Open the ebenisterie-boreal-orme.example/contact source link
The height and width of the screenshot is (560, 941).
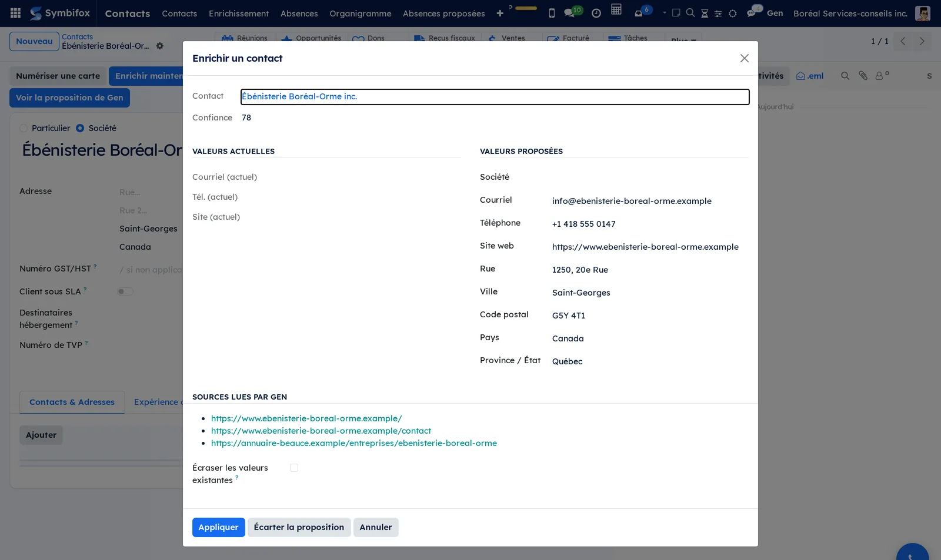click(x=321, y=431)
